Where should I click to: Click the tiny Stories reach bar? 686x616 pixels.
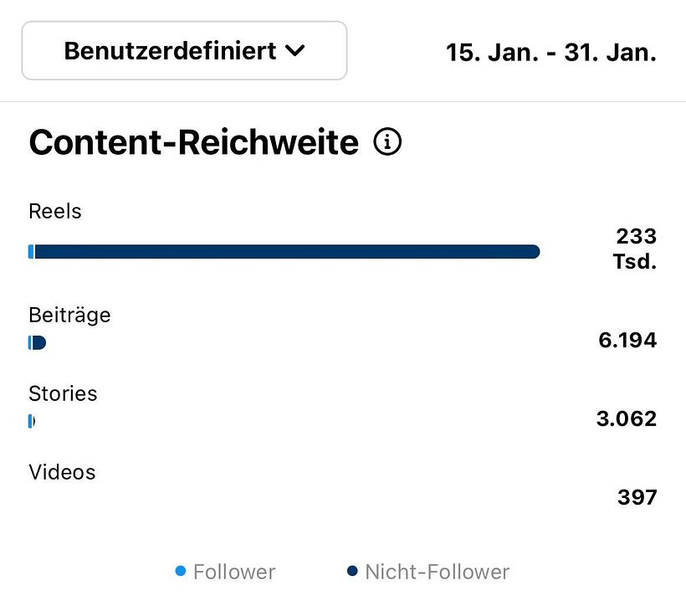(x=32, y=421)
